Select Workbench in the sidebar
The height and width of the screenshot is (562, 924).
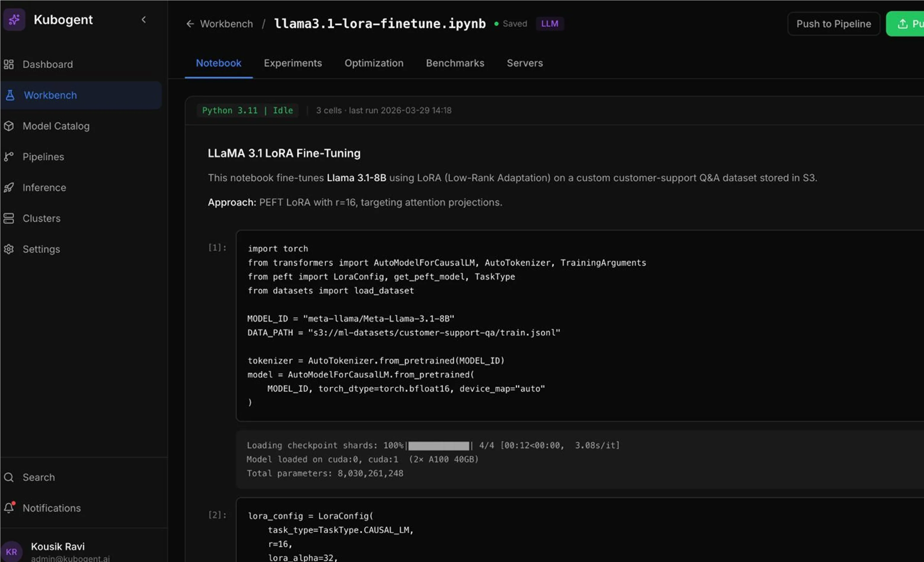click(81, 95)
